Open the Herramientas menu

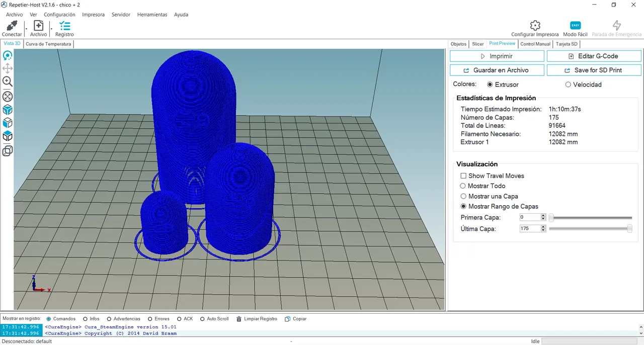152,15
